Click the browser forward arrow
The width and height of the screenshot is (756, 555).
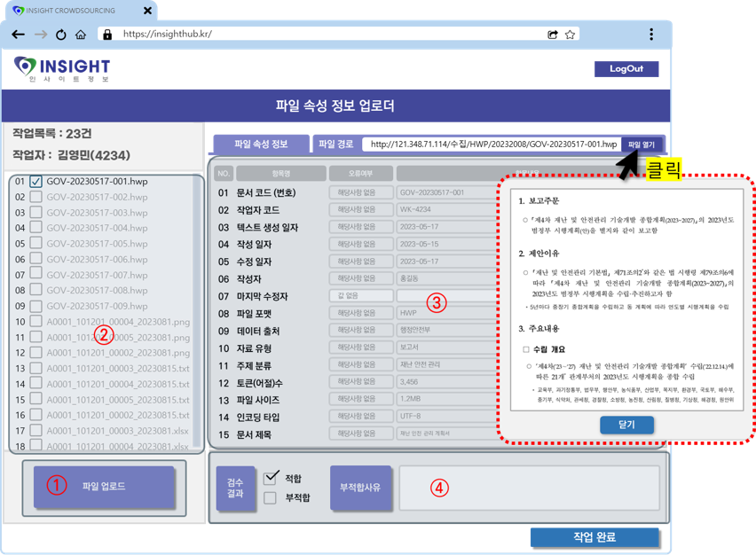(x=41, y=35)
